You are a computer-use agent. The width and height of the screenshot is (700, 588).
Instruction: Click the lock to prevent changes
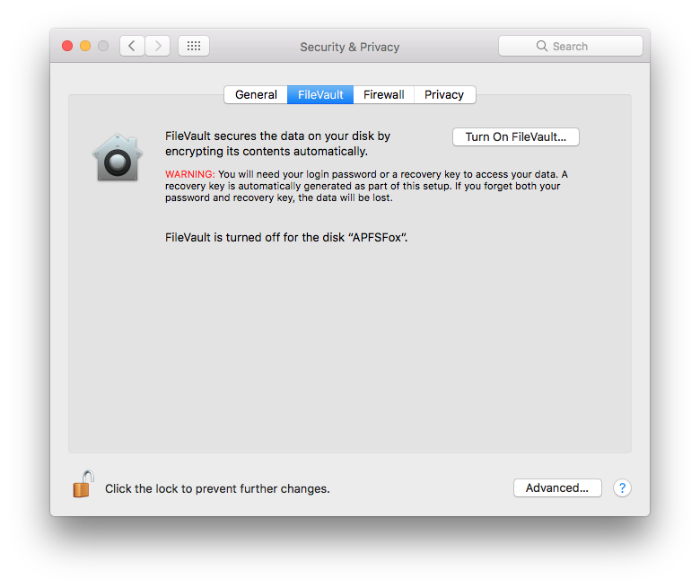[83, 484]
